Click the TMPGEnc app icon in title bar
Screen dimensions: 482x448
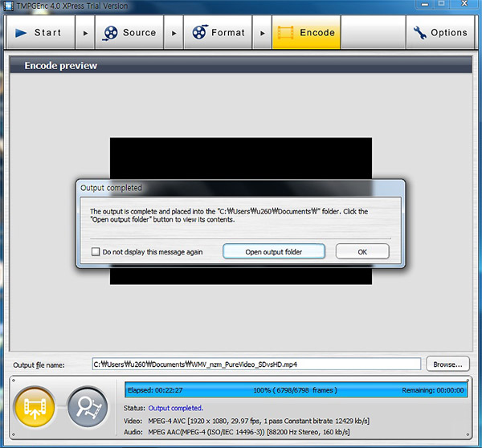pos(9,6)
